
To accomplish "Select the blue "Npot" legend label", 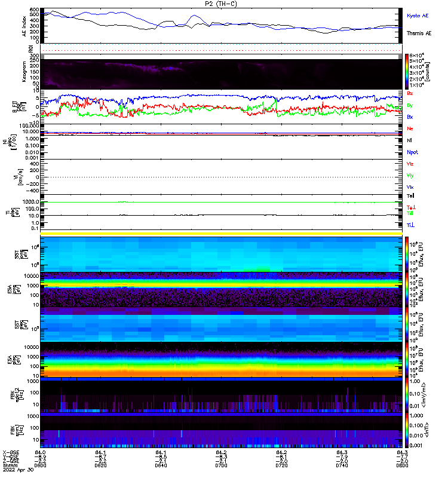I will click(412, 152).
